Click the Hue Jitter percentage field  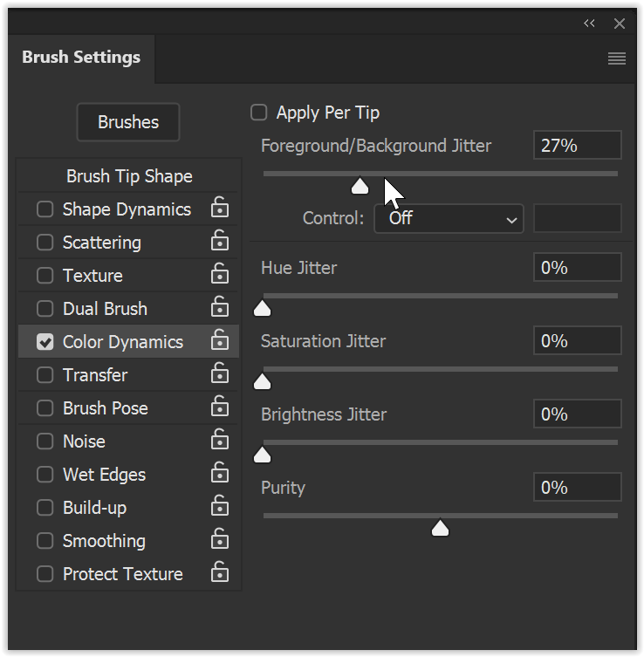pos(577,268)
